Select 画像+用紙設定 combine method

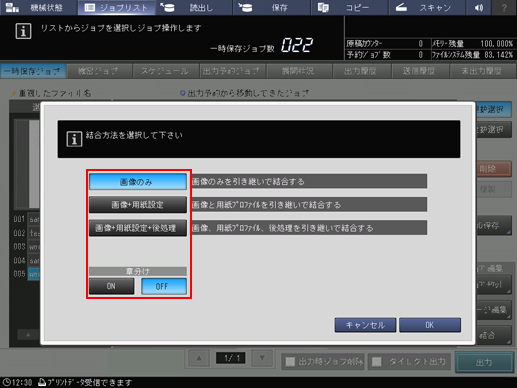click(x=138, y=205)
